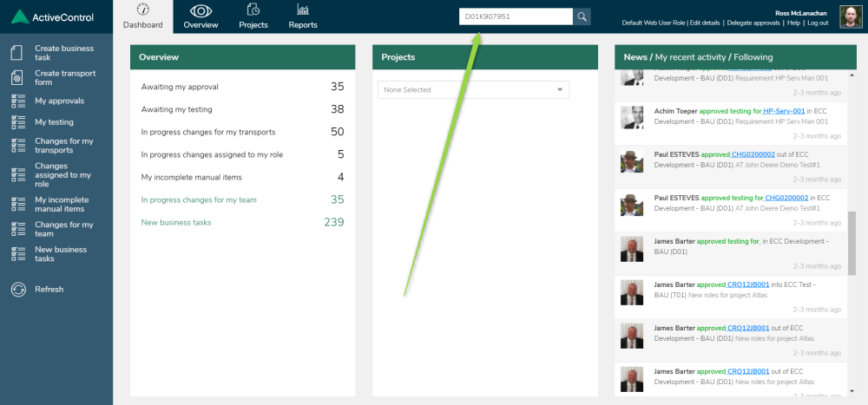Click the Reports chart icon

pyautogui.click(x=303, y=10)
